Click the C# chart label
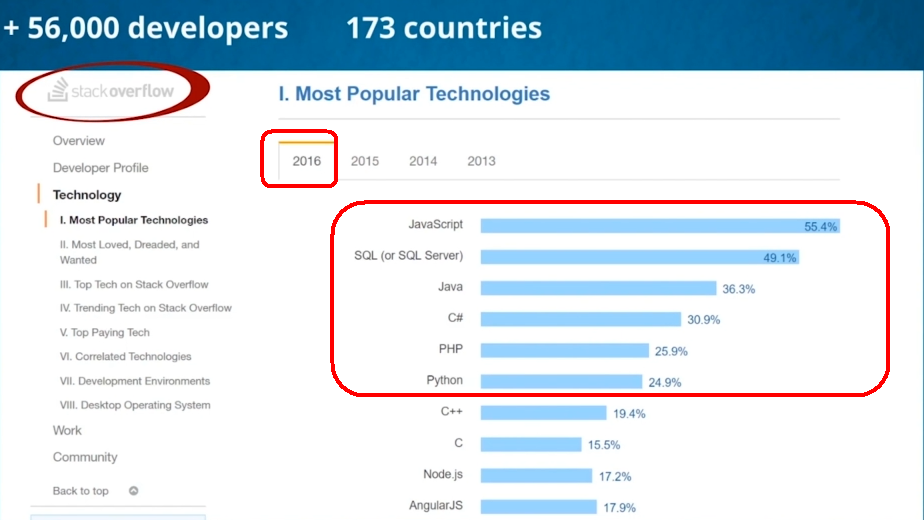This screenshot has width=924, height=520. (456, 318)
